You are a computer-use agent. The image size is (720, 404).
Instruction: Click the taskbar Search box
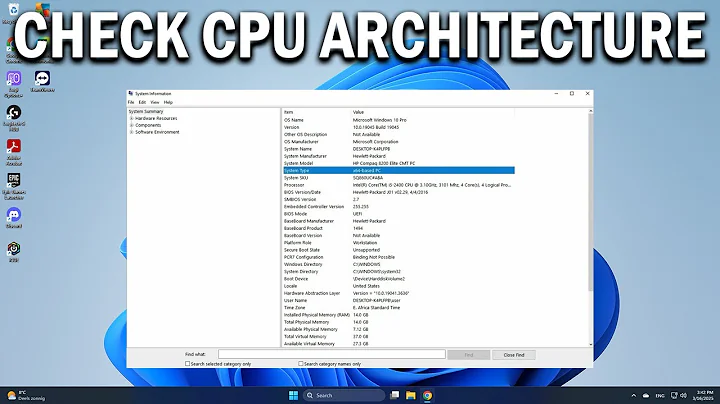[344, 395]
